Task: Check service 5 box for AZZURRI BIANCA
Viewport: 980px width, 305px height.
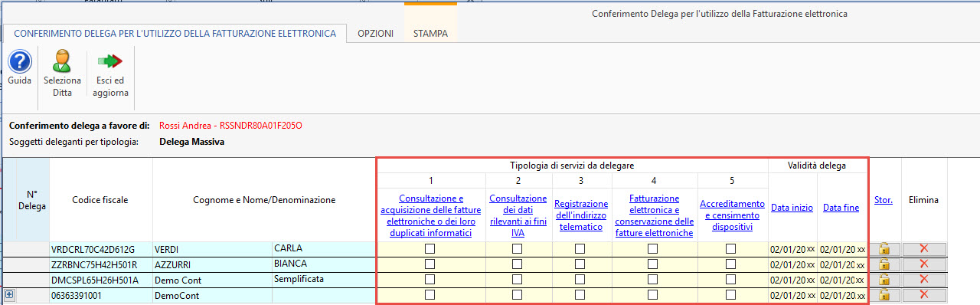Action: pos(731,264)
